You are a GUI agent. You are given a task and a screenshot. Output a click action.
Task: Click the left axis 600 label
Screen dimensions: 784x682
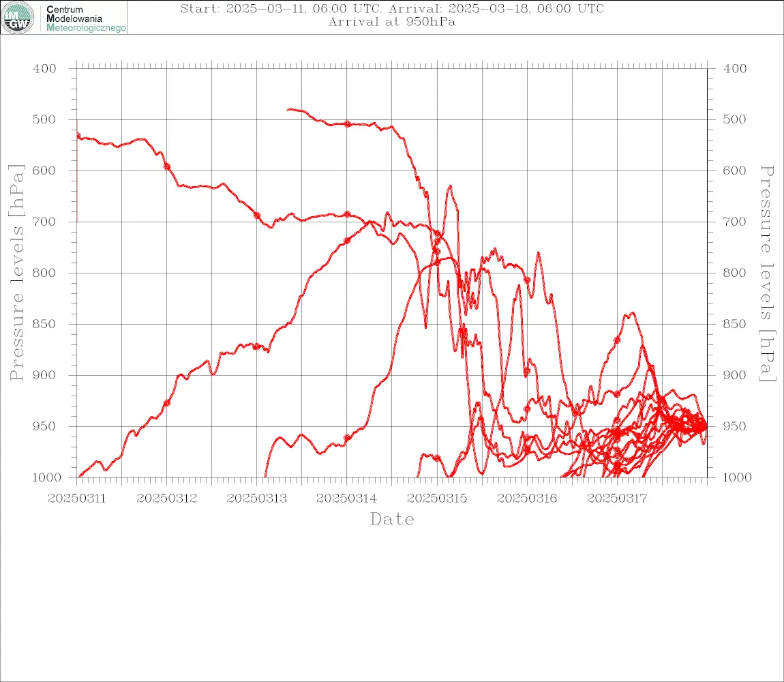44,170
